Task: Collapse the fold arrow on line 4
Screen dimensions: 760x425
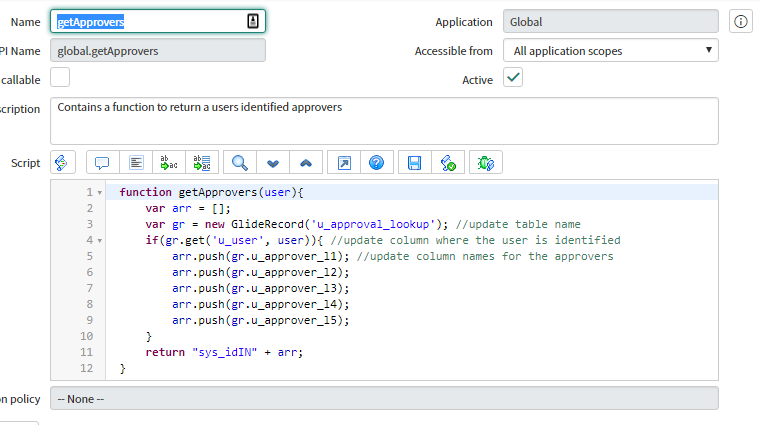Action: tap(100, 241)
